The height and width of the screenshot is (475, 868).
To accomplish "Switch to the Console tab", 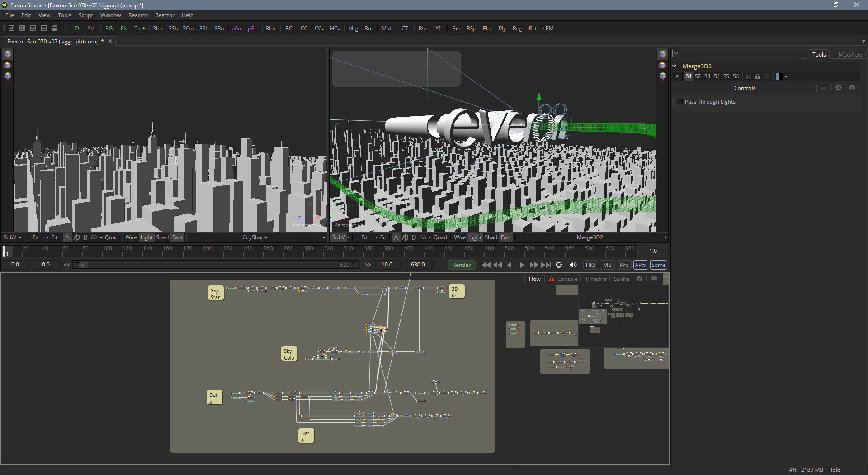I will tap(567, 279).
